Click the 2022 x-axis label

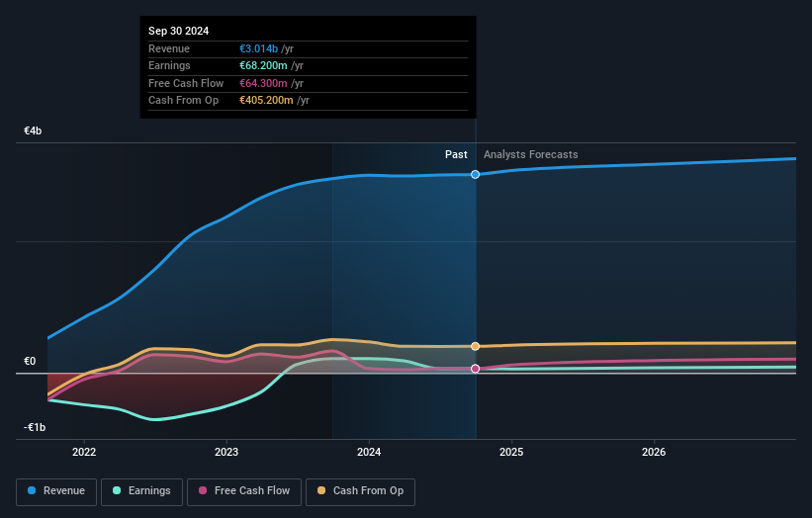click(84, 452)
